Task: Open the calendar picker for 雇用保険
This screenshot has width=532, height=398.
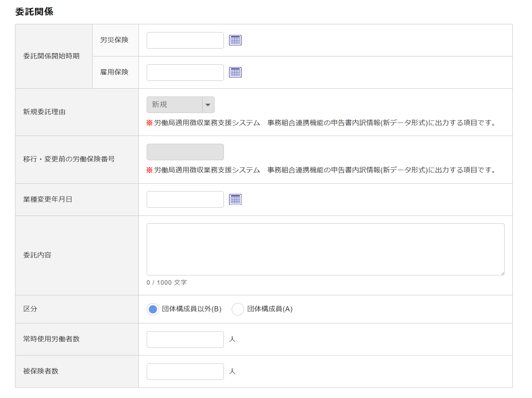Action: tap(235, 72)
